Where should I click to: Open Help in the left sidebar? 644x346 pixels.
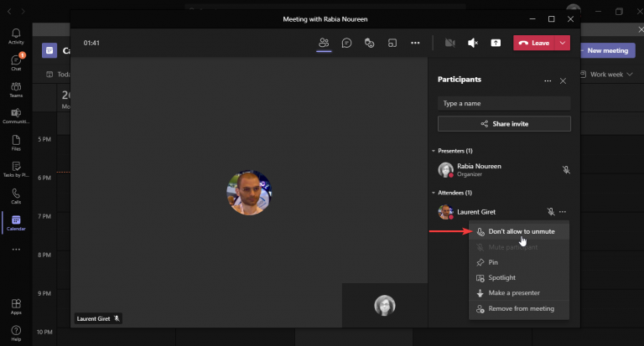click(x=16, y=333)
